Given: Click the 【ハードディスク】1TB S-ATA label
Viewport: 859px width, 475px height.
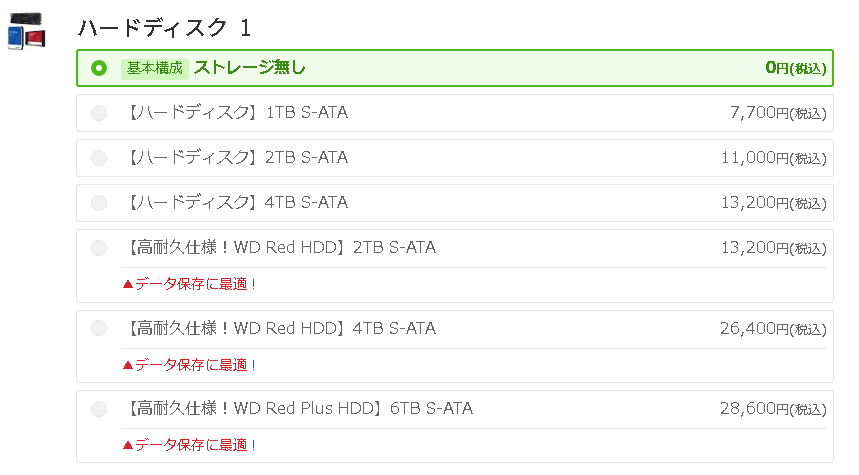Looking at the screenshot, I should 234,113.
